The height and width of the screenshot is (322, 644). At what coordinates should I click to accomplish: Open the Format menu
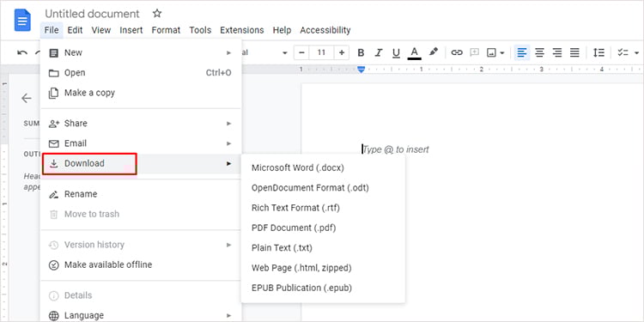coord(166,30)
